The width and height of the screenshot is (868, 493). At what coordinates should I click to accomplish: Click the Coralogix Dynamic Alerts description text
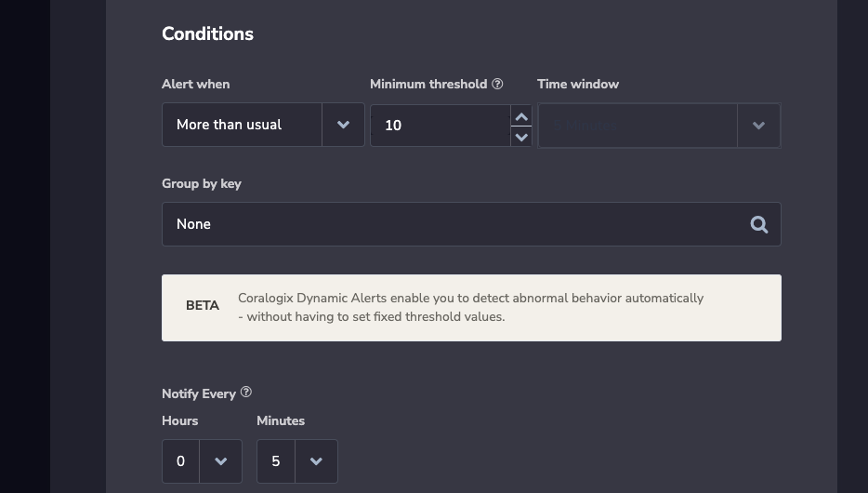click(x=470, y=308)
